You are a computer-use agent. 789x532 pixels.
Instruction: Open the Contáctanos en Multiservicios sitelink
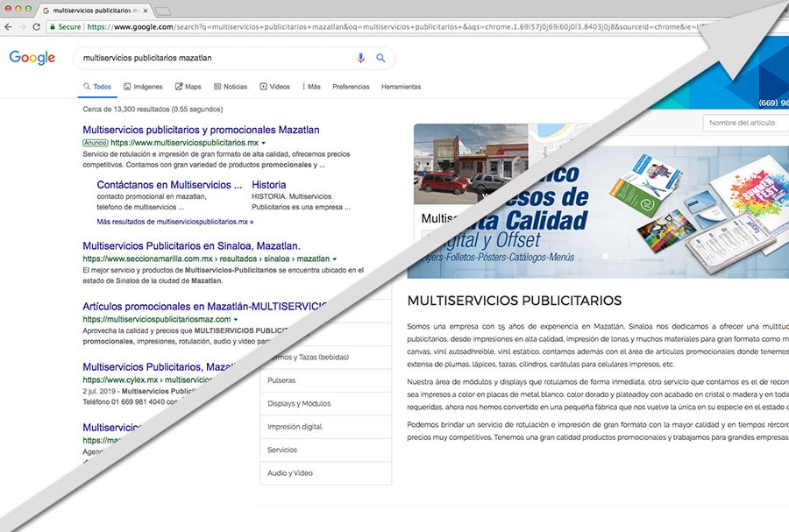click(x=169, y=185)
